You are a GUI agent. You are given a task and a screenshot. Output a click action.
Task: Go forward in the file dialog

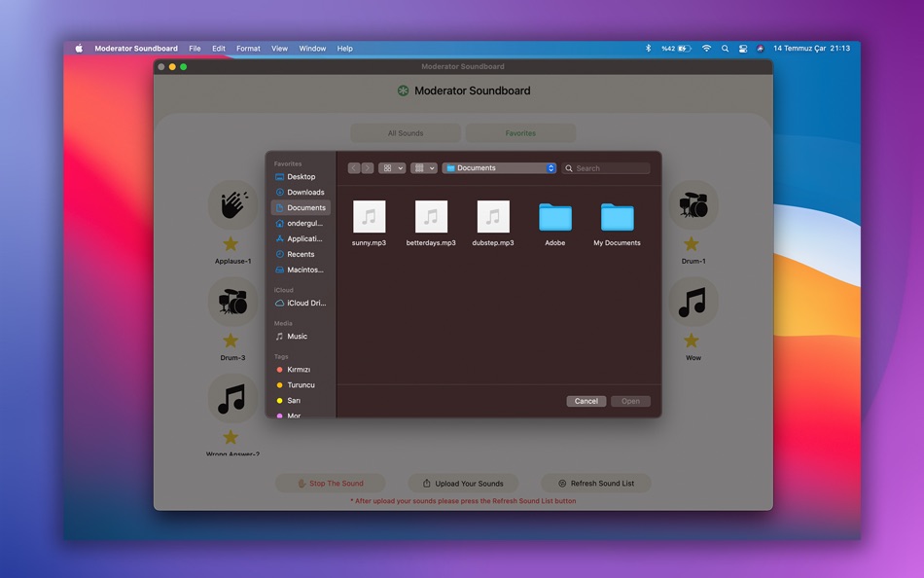pyautogui.click(x=367, y=168)
